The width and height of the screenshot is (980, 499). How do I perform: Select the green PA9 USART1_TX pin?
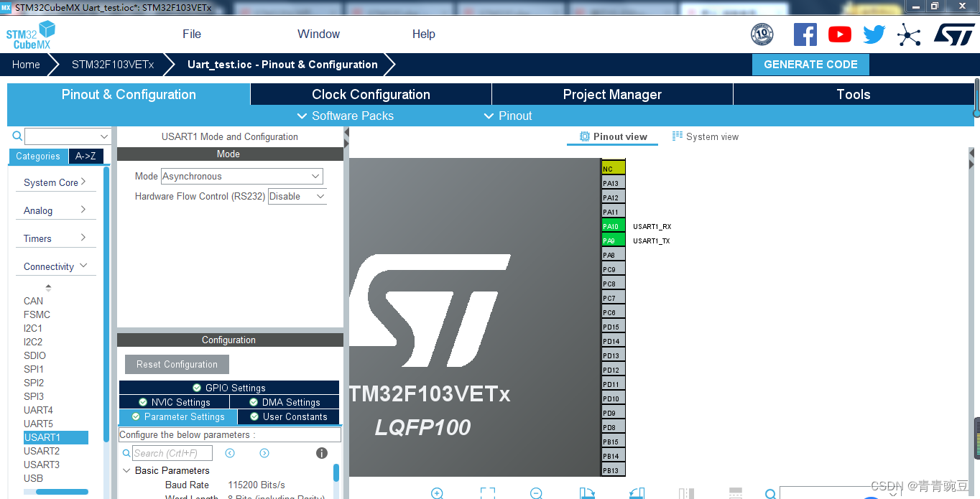612,241
